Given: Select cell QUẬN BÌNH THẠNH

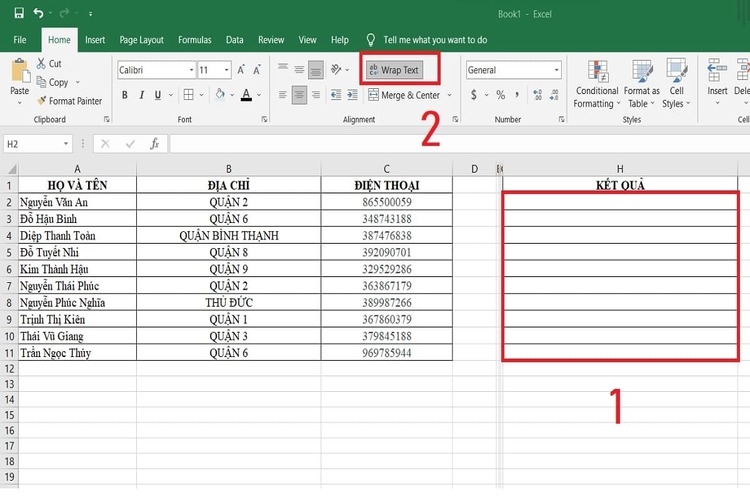Looking at the screenshot, I should point(229,235).
